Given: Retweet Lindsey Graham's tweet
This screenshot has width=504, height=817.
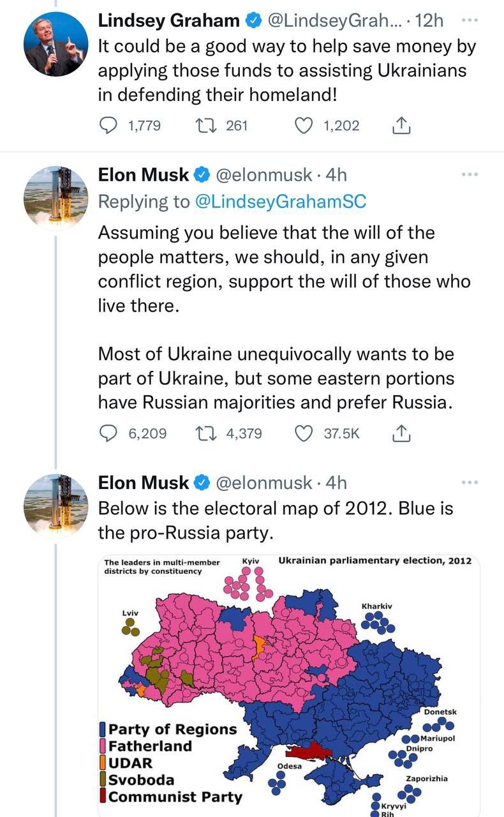Looking at the screenshot, I should 206,126.
